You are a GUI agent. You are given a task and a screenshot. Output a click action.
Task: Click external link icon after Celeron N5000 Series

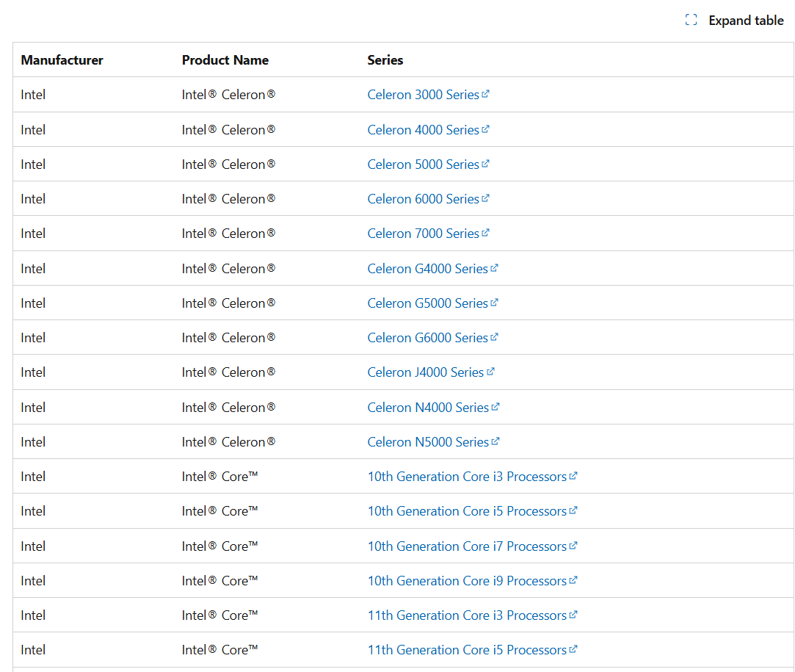tap(495, 441)
